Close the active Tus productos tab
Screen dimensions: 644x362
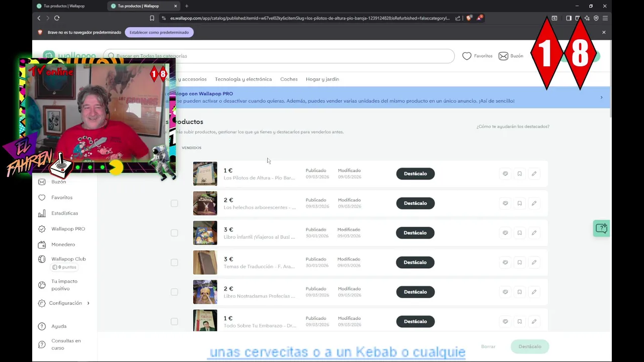tap(176, 6)
